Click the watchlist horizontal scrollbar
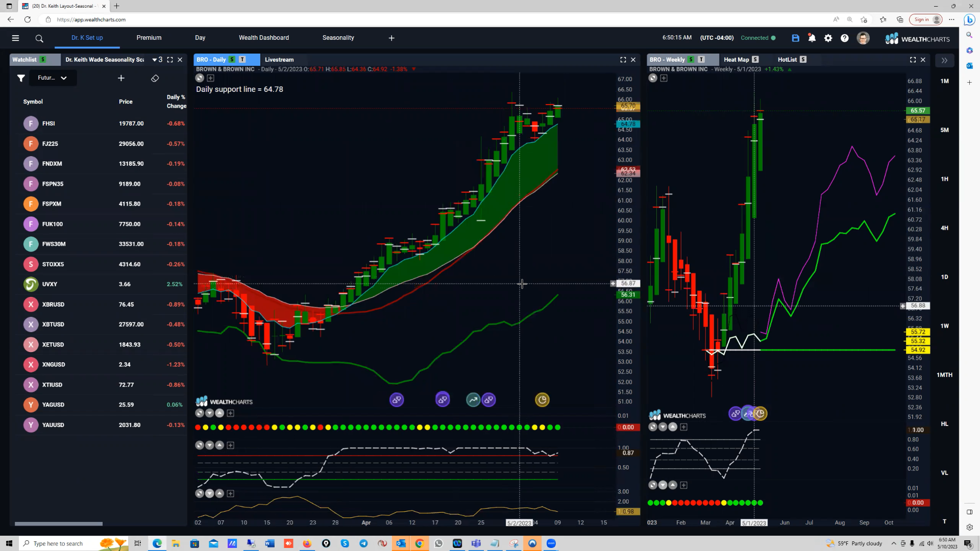Screen dimensions: 980x551 [x=59, y=523]
